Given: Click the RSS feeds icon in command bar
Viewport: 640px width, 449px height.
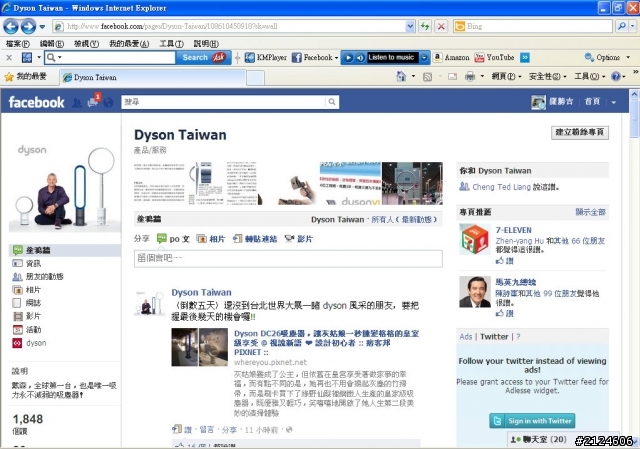Looking at the screenshot, I should click(427, 76).
